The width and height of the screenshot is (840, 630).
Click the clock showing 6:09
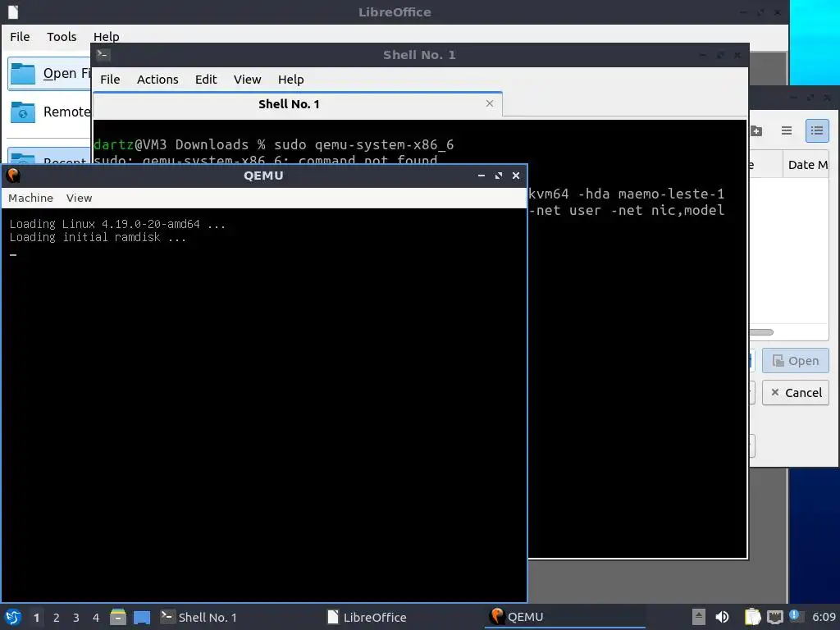[824, 617]
